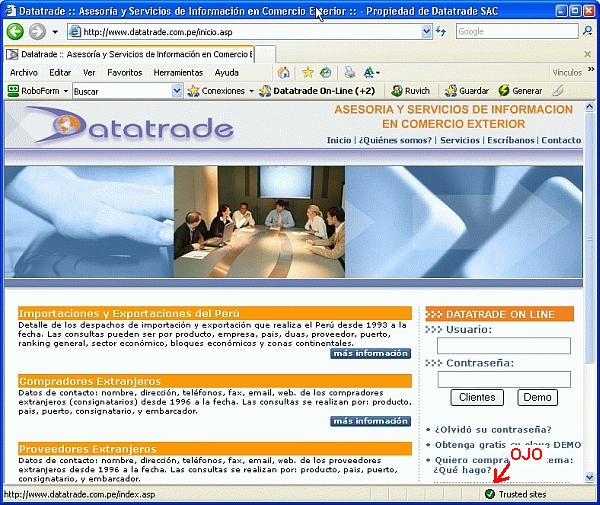This screenshot has height=505, width=600.
Task: Open the Conexiones dropdown arrow
Action: pos(251,91)
